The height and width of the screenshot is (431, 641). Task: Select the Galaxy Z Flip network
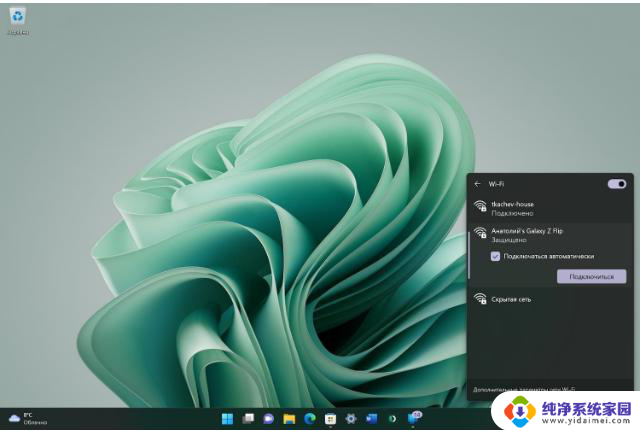pyautogui.click(x=550, y=235)
